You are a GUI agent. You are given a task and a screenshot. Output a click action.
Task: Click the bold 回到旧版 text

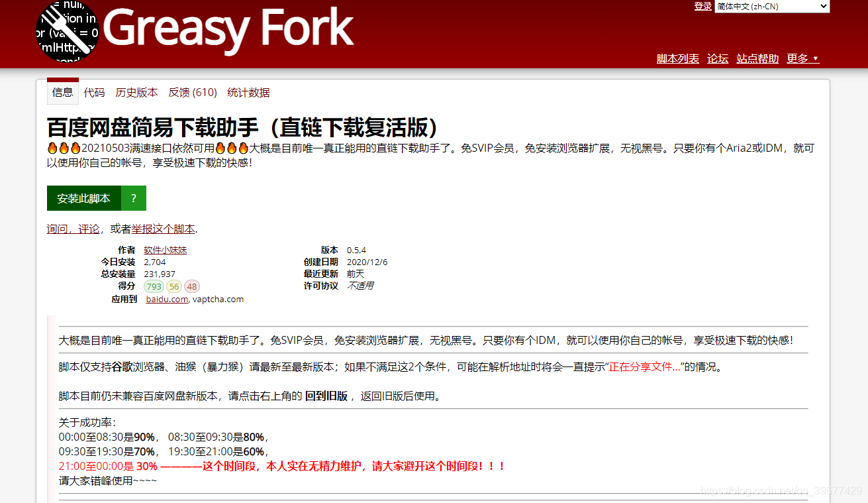326,396
